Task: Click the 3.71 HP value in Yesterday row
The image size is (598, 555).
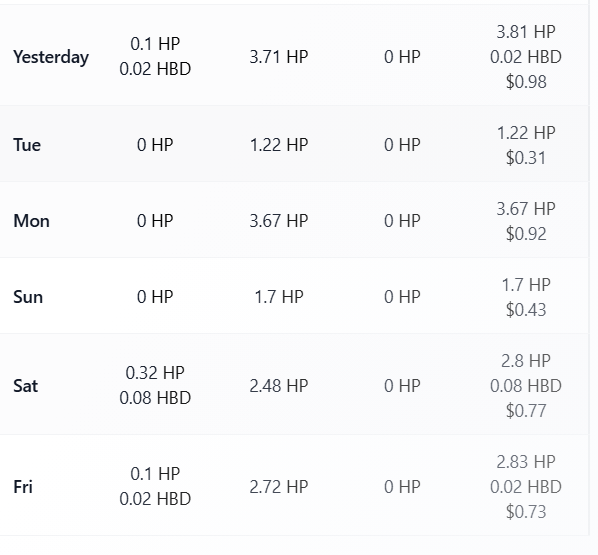Action: [279, 57]
